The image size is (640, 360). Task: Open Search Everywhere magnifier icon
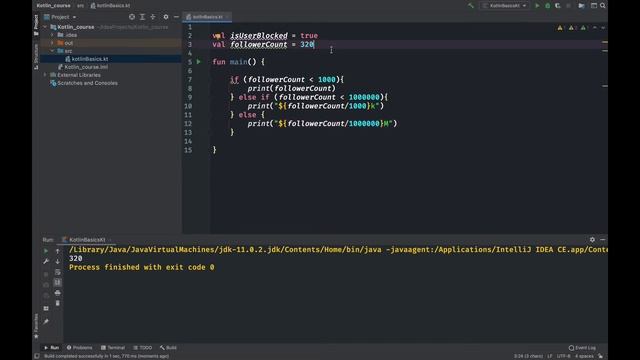(603, 6)
